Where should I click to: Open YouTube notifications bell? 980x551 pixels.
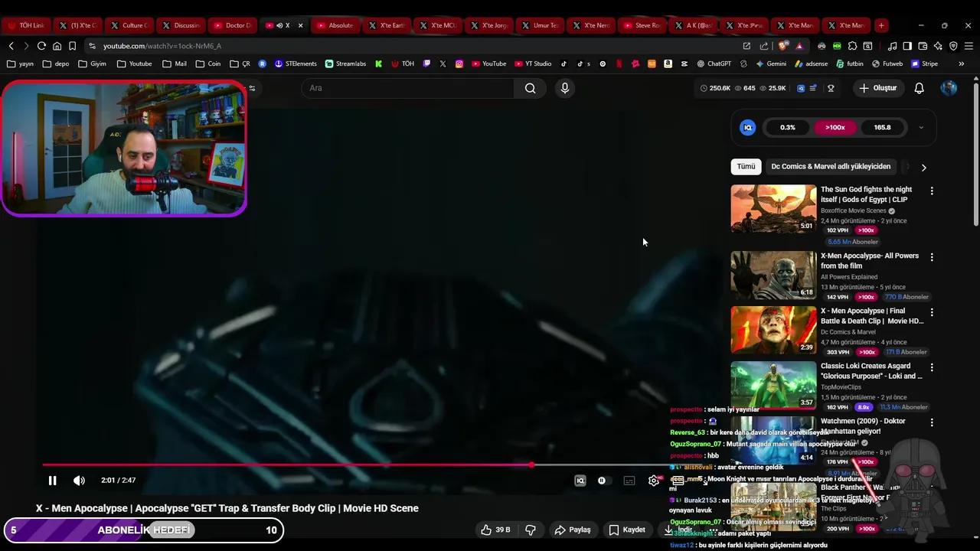pyautogui.click(x=920, y=88)
